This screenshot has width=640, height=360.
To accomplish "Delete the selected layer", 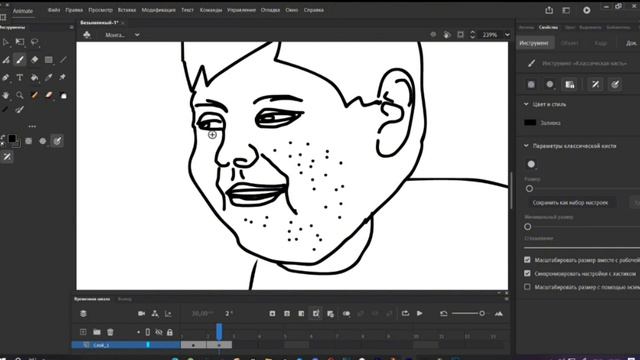I will pos(110,332).
